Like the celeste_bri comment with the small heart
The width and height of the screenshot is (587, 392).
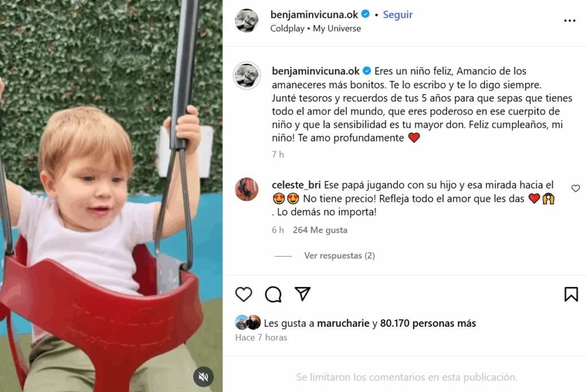pos(576,189)
